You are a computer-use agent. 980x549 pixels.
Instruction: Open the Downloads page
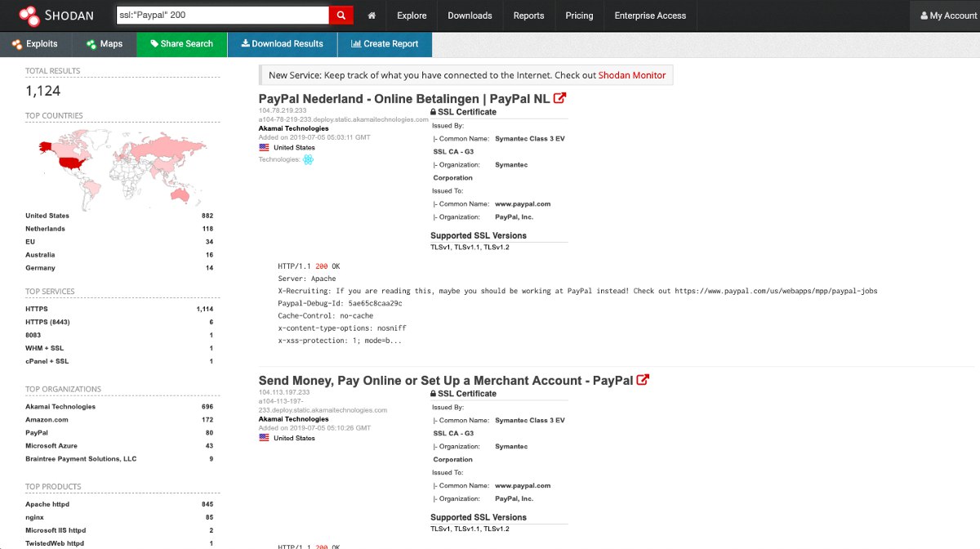(470, 16)
